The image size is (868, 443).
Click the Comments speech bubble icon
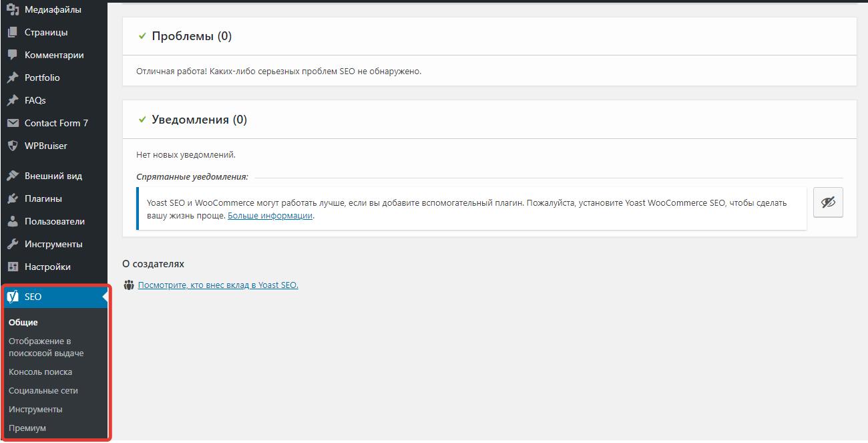[x=12, y=55]
